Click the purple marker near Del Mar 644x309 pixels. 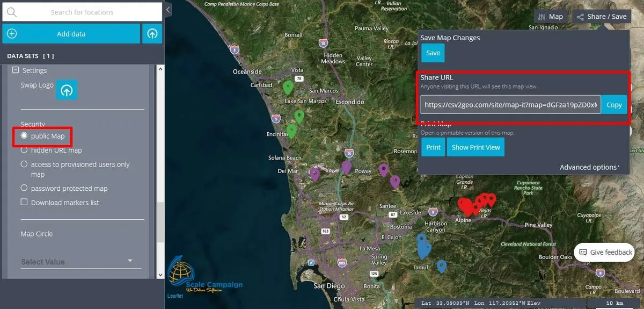point(314,173)
